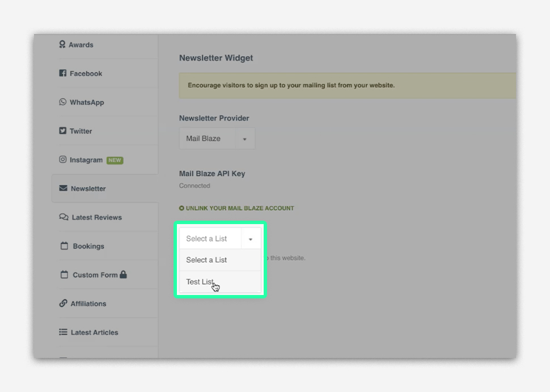Pick the Select a List option
Image resolution: width=550 pixels, height=392 pixels.
[206, 260]
